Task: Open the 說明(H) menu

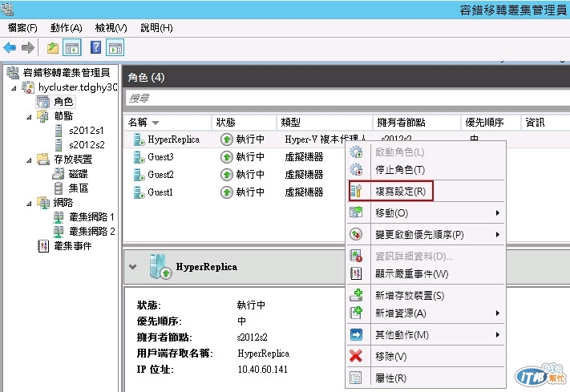Action: pyautogui.click(x=156, y=28)
